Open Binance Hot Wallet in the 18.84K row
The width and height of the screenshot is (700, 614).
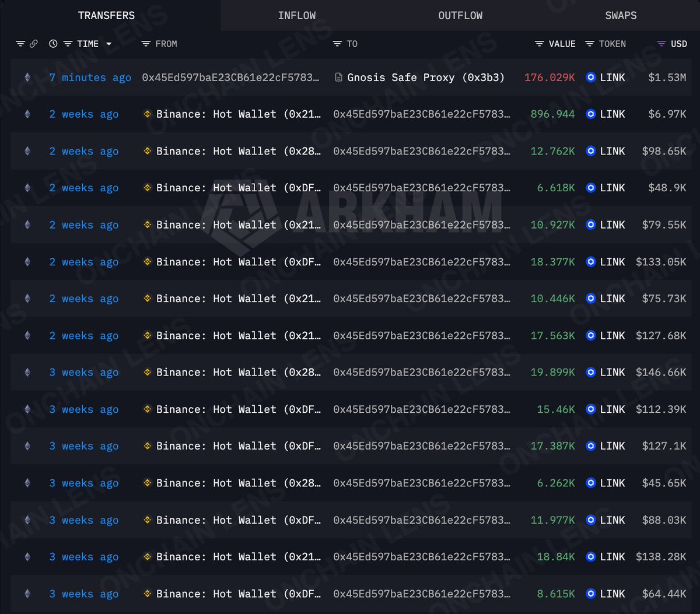click(x=239, y=557)
